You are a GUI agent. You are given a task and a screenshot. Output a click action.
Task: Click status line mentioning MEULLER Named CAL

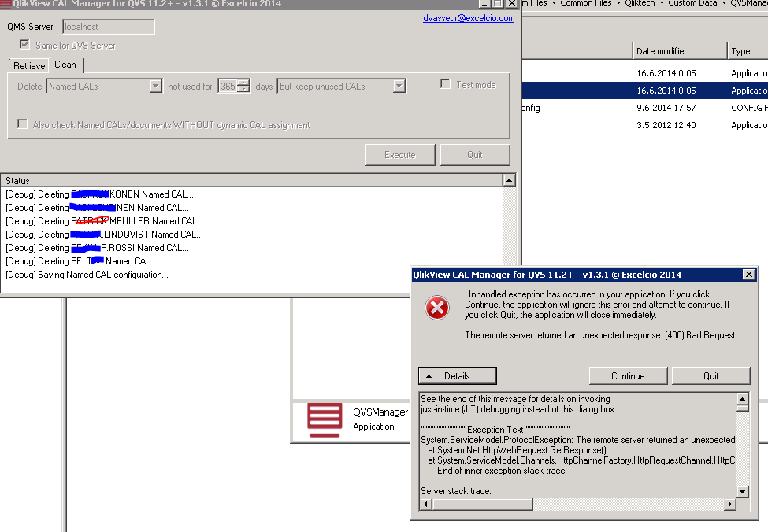tap(104, 220)
